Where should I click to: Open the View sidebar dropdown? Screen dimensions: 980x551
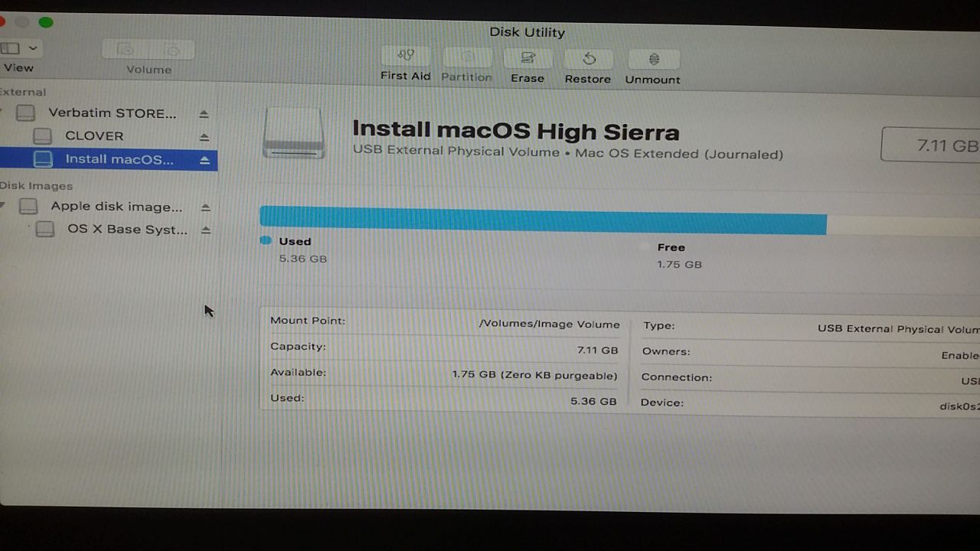click(21, 48)
